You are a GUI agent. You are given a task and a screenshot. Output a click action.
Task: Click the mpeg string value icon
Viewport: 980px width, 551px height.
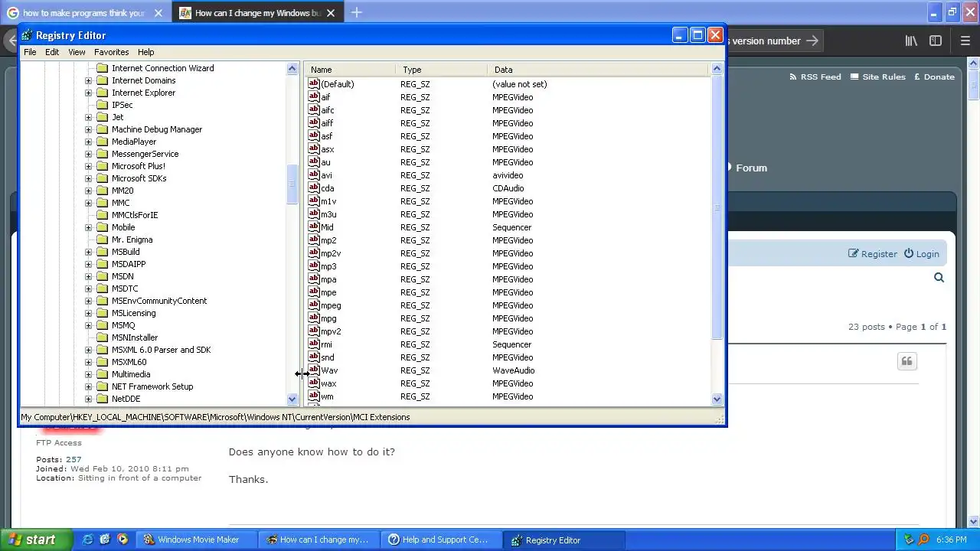[x=313, y=305]
